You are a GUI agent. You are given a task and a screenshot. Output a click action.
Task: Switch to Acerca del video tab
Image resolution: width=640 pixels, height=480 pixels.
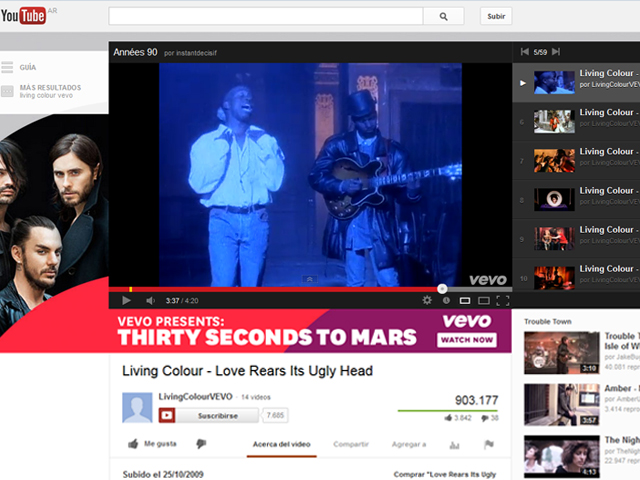click(x=282, y=444)
